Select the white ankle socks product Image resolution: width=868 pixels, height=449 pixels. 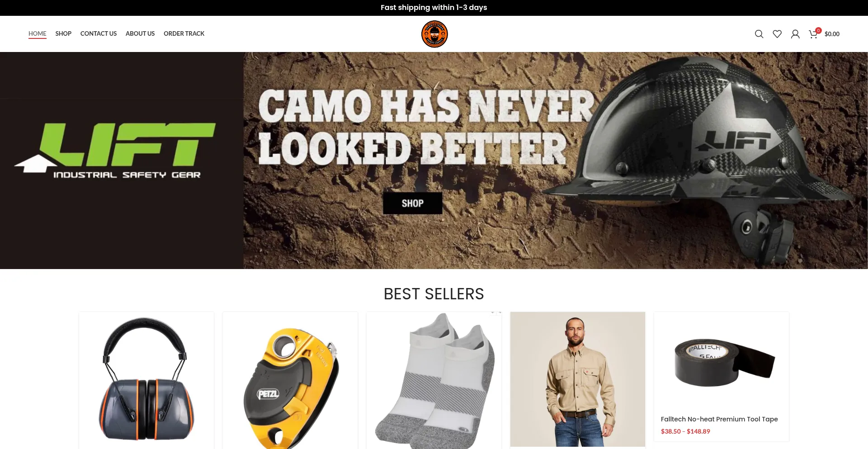tap(434, 380)
